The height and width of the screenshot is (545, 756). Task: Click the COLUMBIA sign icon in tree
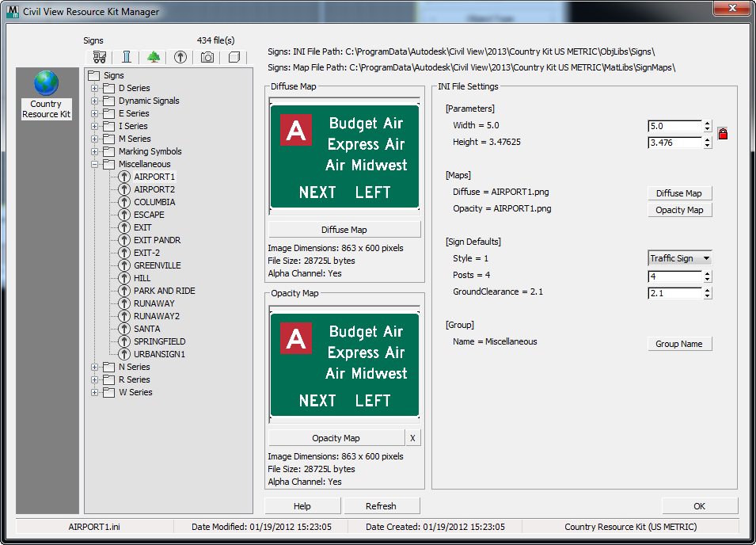point(124,202)
